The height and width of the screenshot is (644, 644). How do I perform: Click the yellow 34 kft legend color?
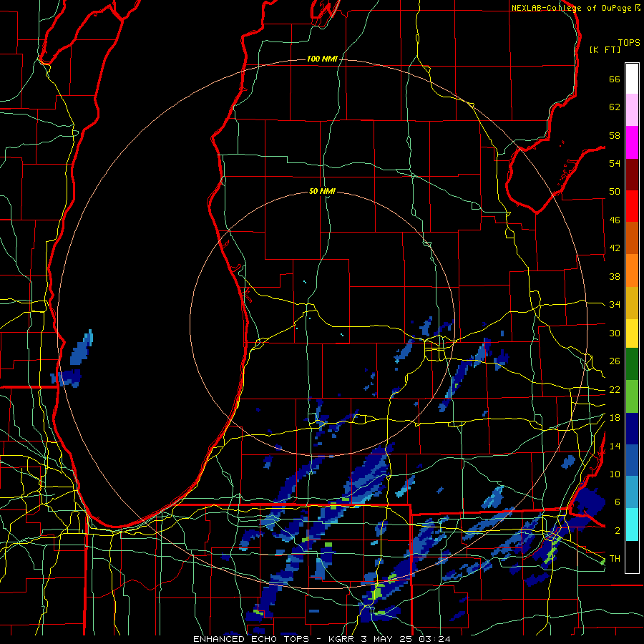pyautogui.click(x=632, y=333)
